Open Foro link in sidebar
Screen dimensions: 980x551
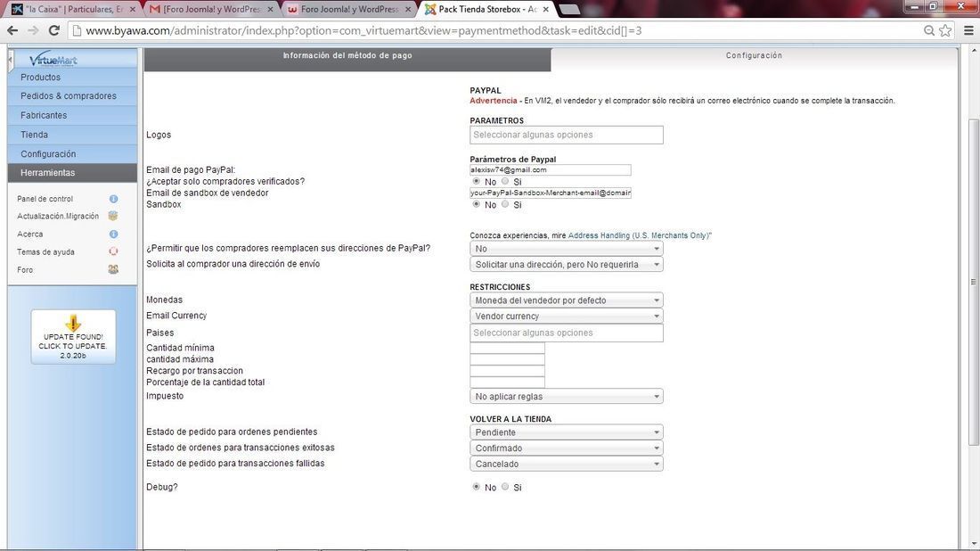pyautogui.click(x=25, y=269)
